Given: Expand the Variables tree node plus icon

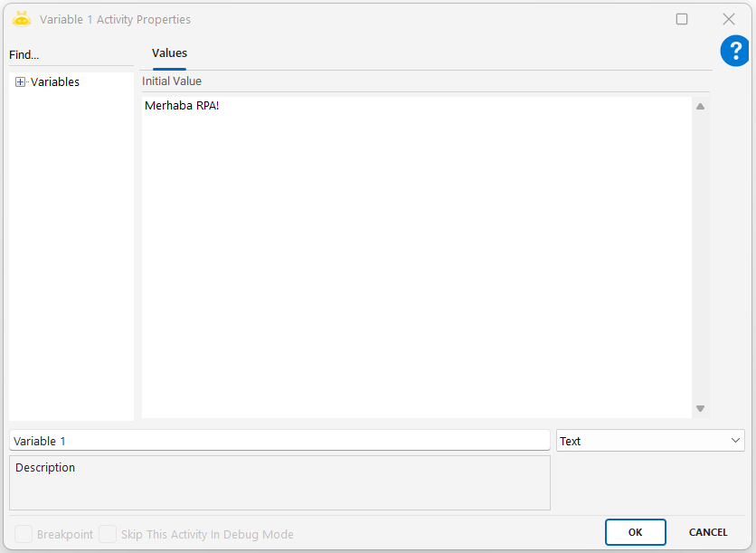Looking at the screenshot, I should (x=21, y=82).
